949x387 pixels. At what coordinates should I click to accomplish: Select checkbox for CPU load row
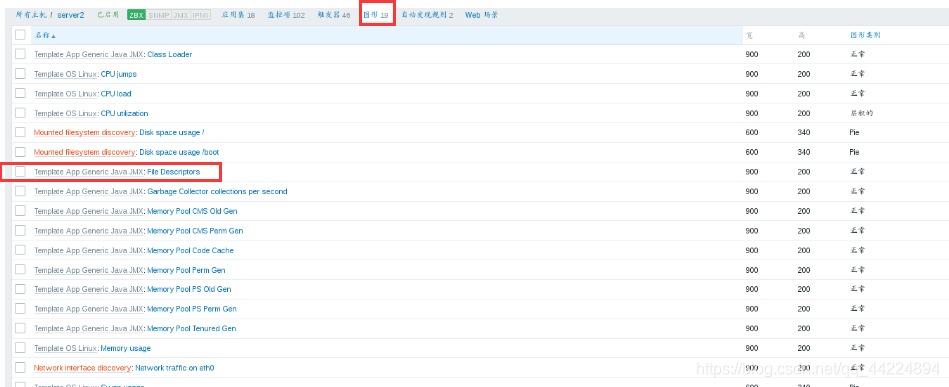[x=21, y=93]
